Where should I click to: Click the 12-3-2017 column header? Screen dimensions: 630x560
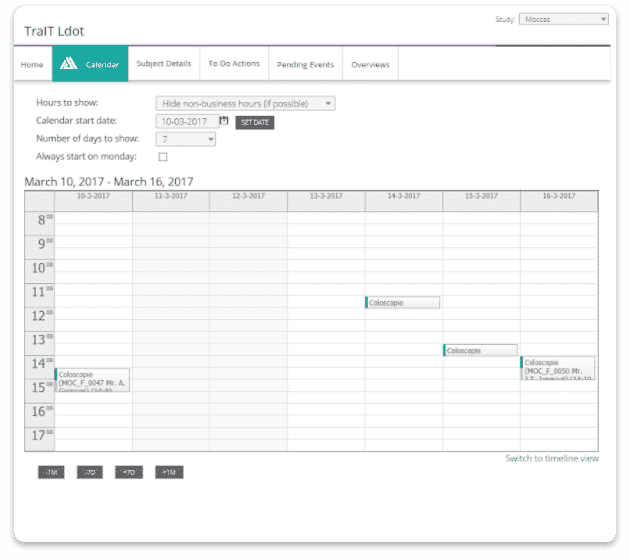click(248, 201)
